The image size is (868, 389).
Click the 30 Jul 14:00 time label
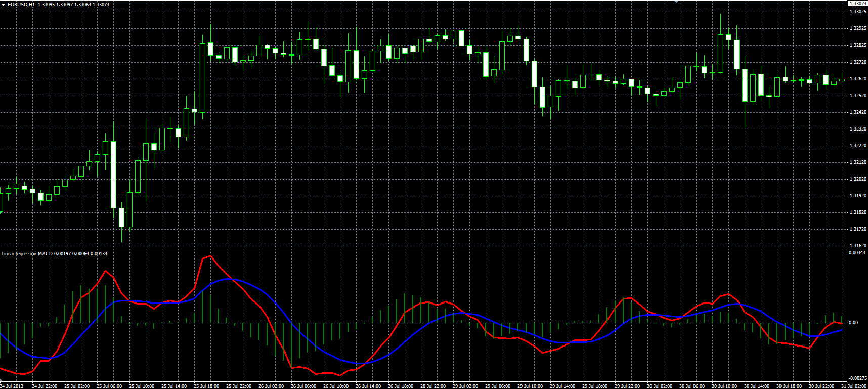coord(757,386)
